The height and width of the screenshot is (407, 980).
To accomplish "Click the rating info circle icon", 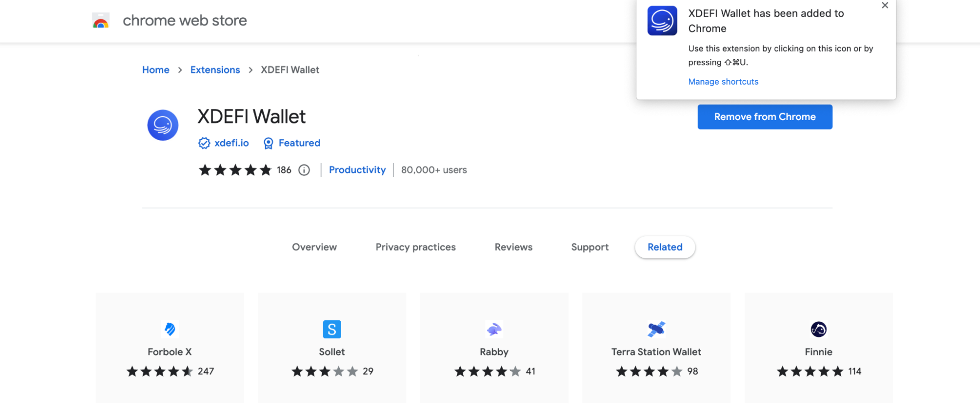I will coord(304,170).
